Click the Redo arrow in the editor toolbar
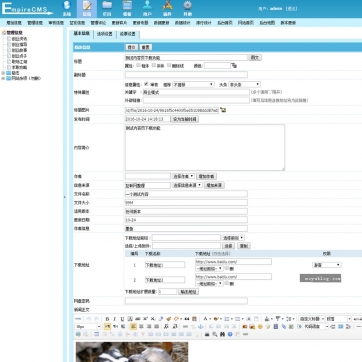Viewport: 362px width, 362px height. 97,319
